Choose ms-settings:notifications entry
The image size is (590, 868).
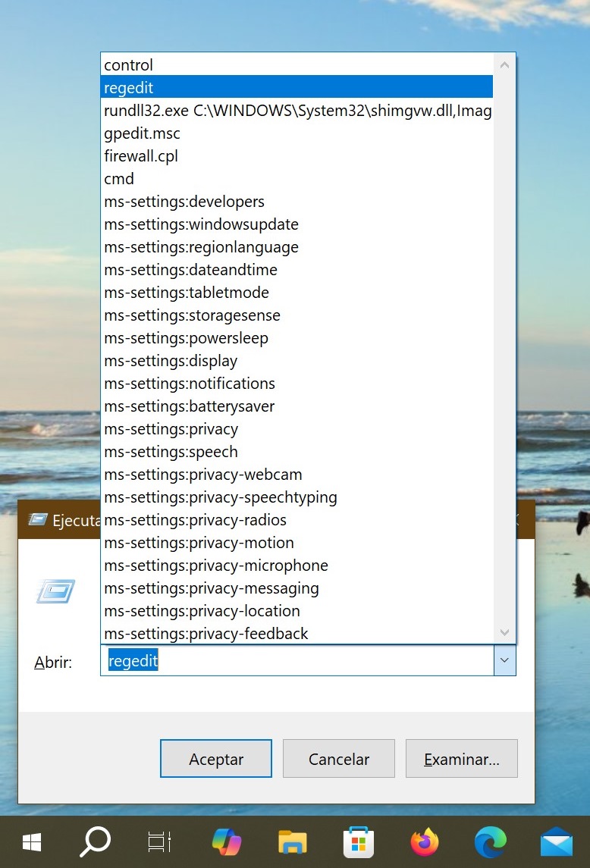coord(297,383)
